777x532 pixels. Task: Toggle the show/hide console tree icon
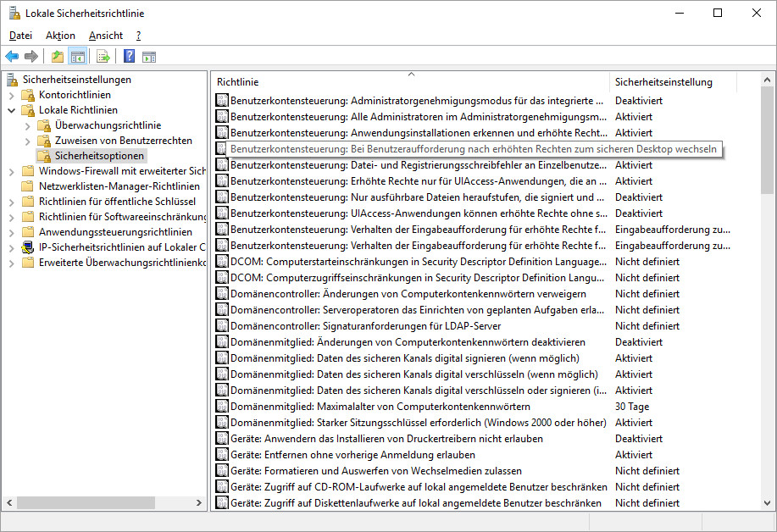click(x=77, y=57)
